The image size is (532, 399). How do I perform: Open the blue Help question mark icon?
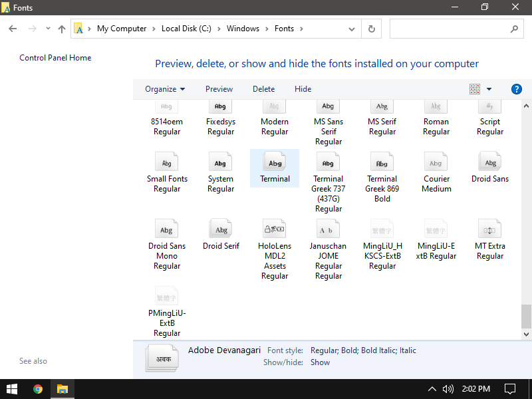pyautogui.click(x=517, y=89)
